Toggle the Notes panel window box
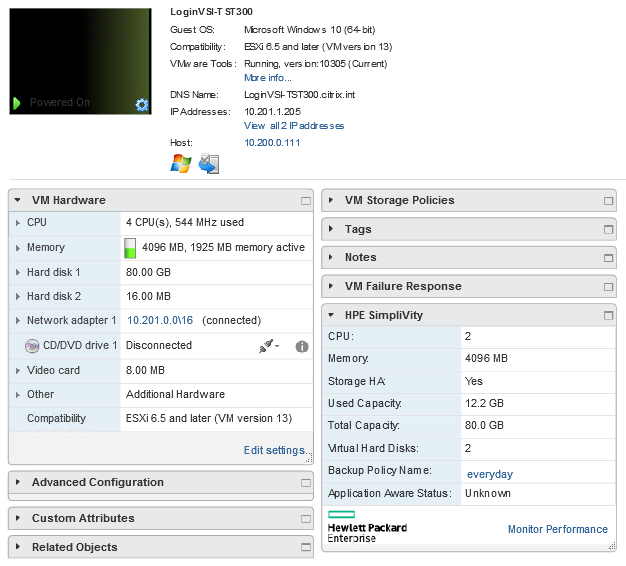Screen dimensions: 626x566 coord(609,258)
